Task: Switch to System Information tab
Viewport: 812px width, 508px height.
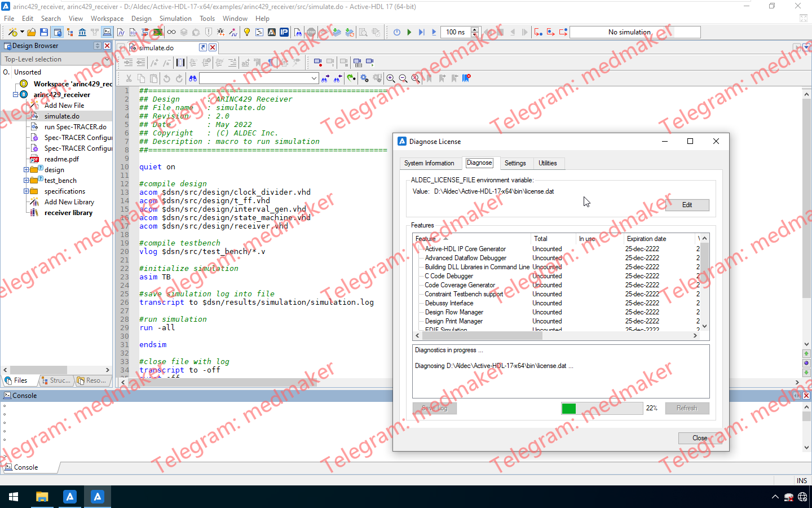Action: [429, 163]
